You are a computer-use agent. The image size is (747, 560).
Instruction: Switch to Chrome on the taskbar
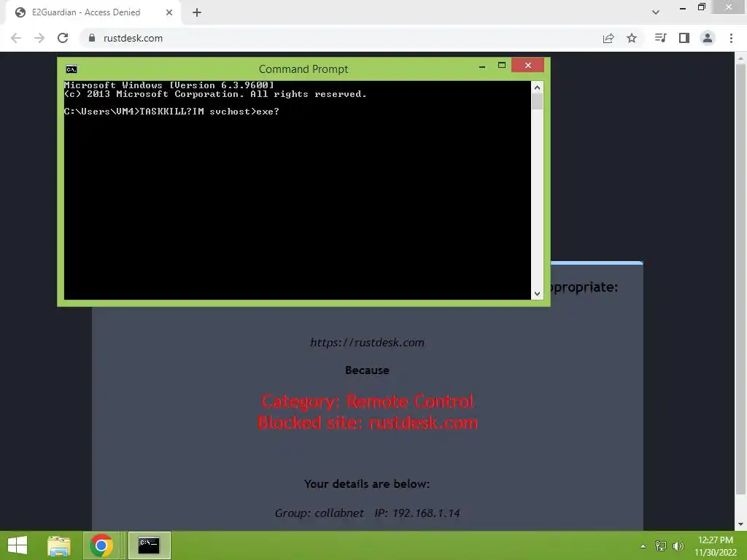101,545
